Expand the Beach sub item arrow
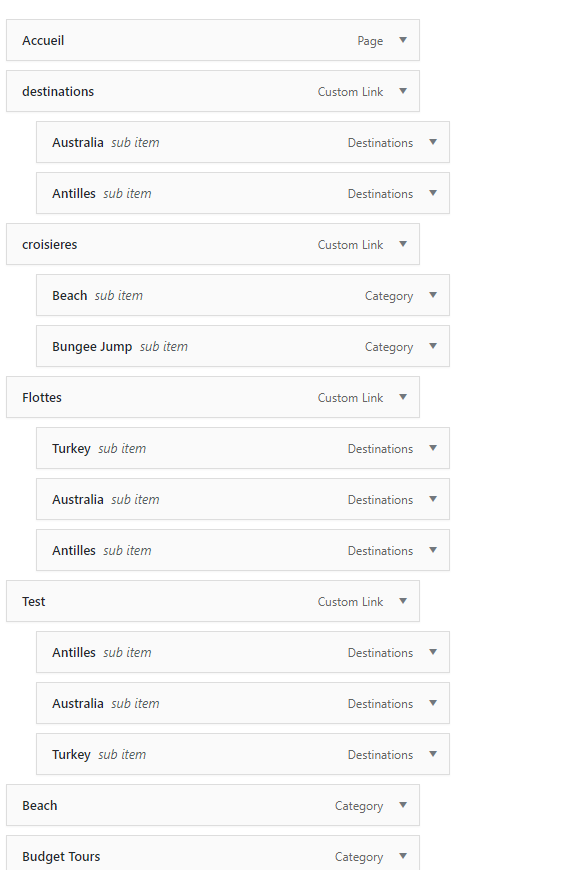 (x=433, y=295)
